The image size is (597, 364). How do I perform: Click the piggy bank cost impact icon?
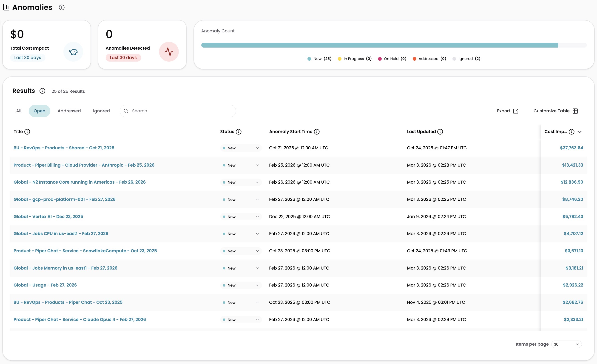coord(73,52)
